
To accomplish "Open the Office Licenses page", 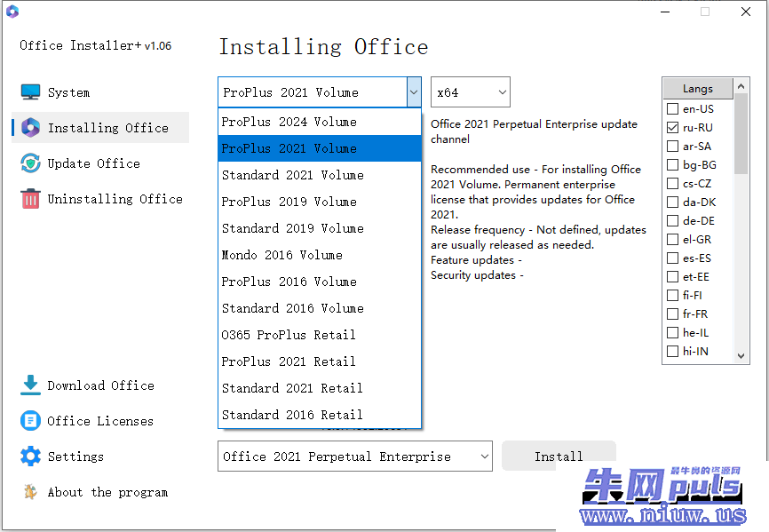I will click(100, 421).
